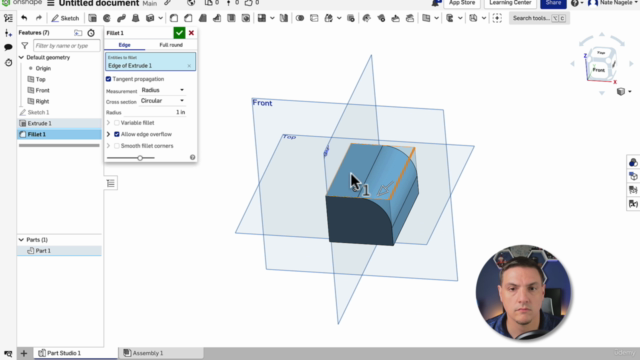Open the view cube display options dropdown
Screen dimensions: 640x360
(x=624, y=91)
